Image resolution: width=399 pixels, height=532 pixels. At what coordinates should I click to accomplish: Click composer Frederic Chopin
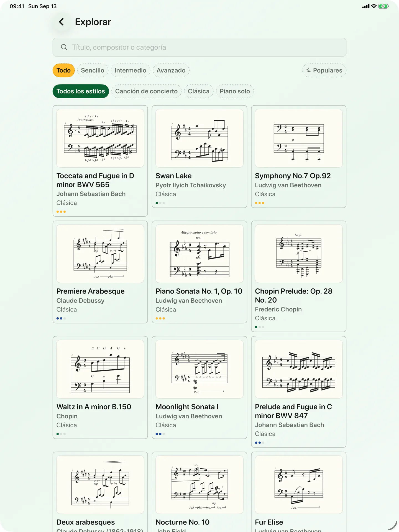pos(278,309)
